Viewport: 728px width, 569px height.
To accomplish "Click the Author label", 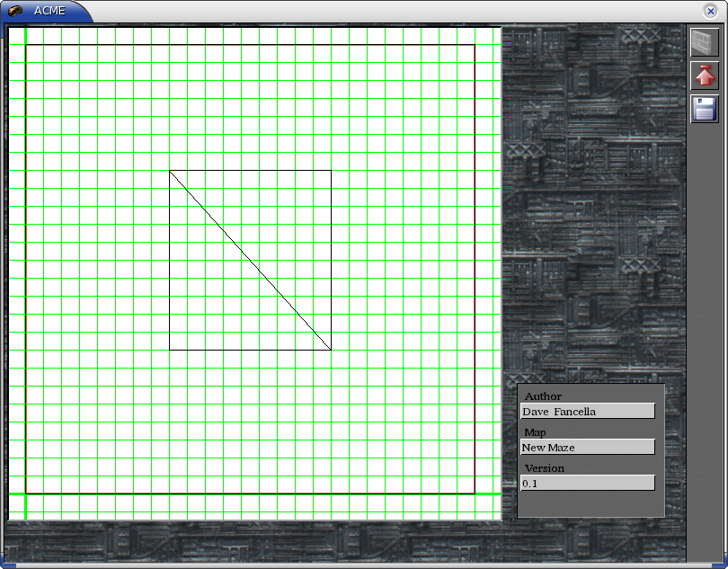I will (543, 396).
